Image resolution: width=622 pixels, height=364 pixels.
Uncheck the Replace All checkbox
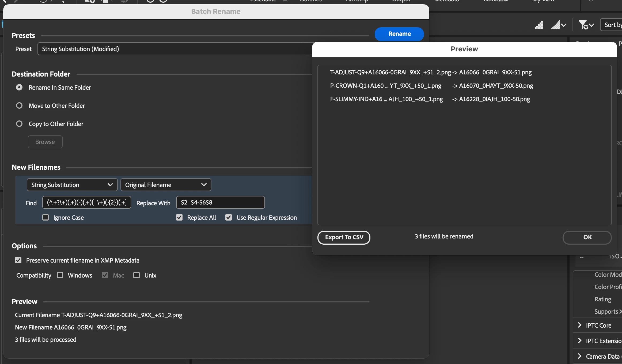179,217
